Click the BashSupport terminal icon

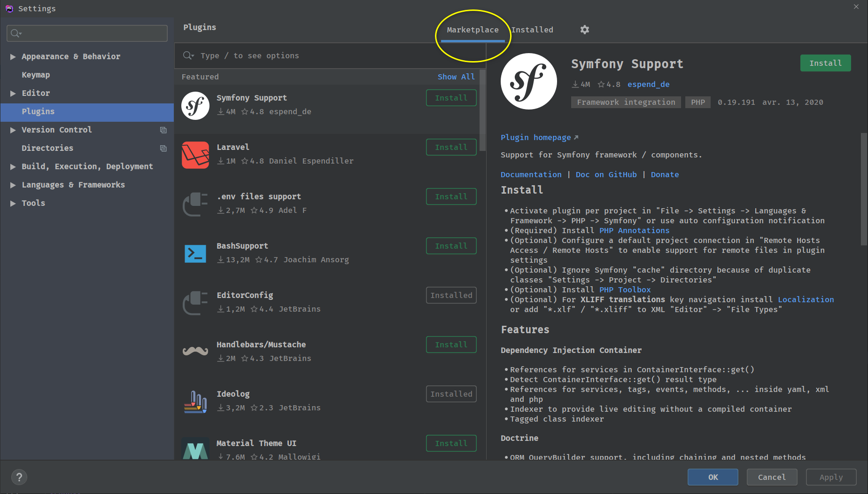pos(195,254)
